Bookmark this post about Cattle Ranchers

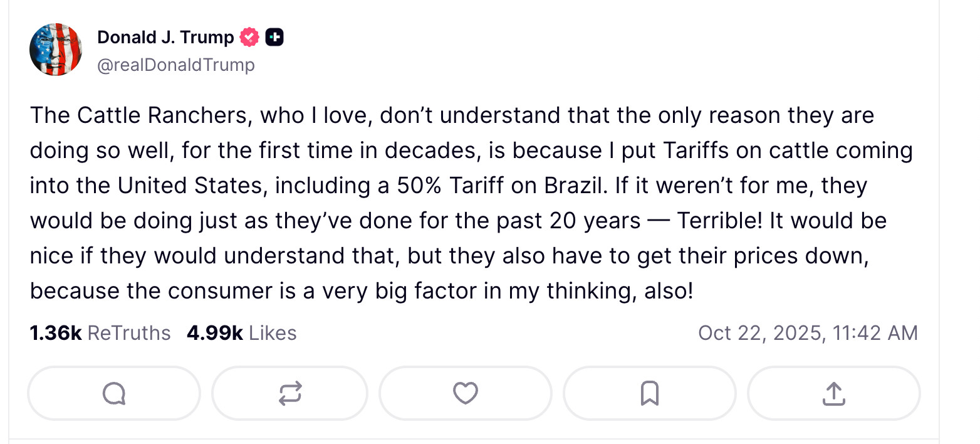[649, 393]
